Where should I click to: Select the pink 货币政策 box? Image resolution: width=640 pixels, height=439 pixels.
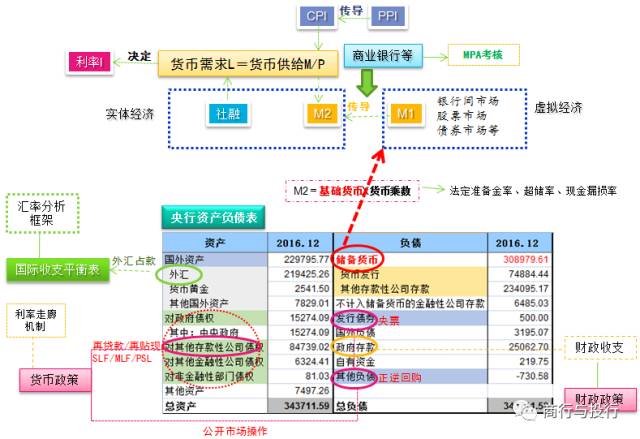click(55, 380)
